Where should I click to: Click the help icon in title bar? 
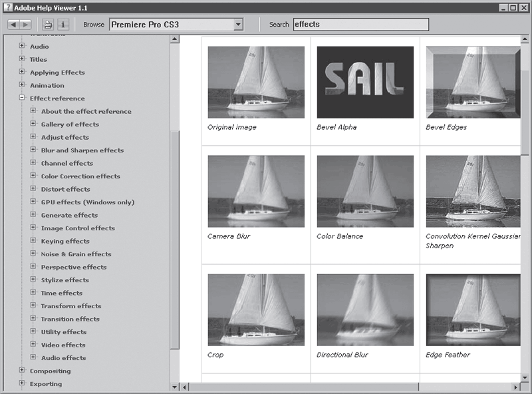click(x=8, y=7)
